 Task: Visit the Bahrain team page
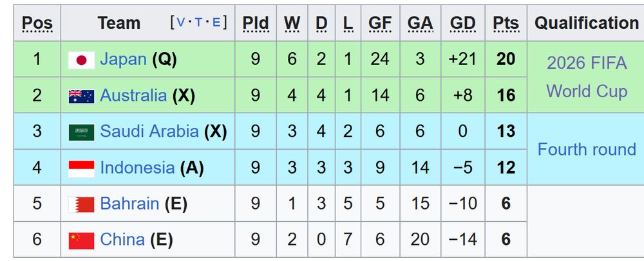click(x=129, y=204)
